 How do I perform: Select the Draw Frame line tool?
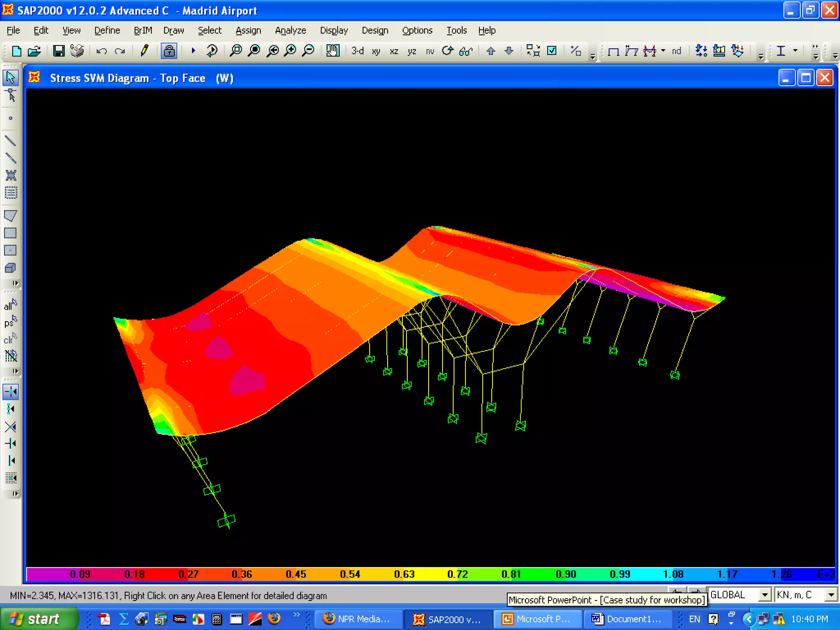[x=10, y=141]
